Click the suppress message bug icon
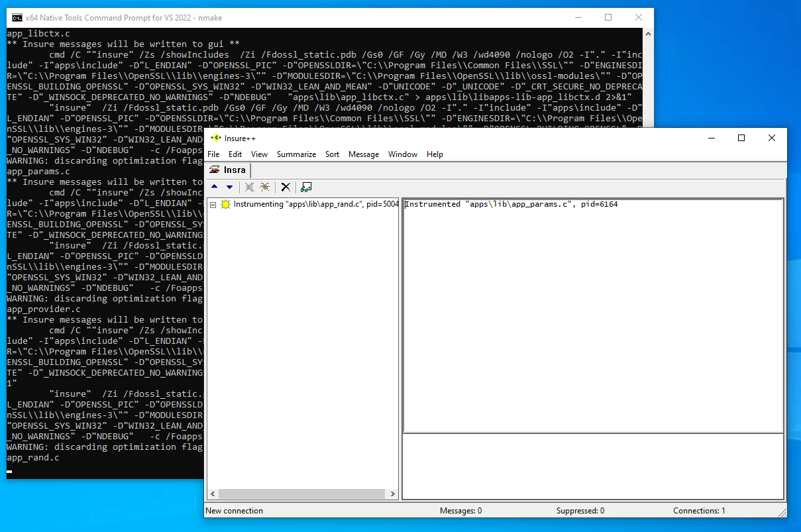801x532 pixels. point(249,187)
